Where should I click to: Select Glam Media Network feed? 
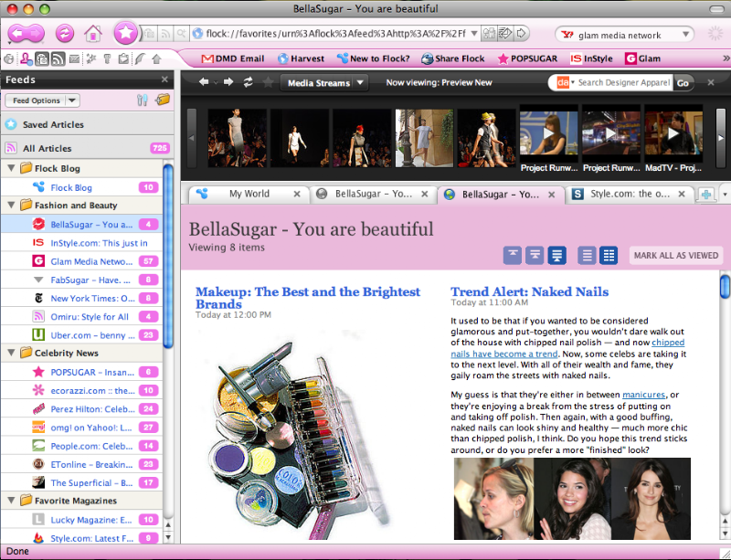81,261
